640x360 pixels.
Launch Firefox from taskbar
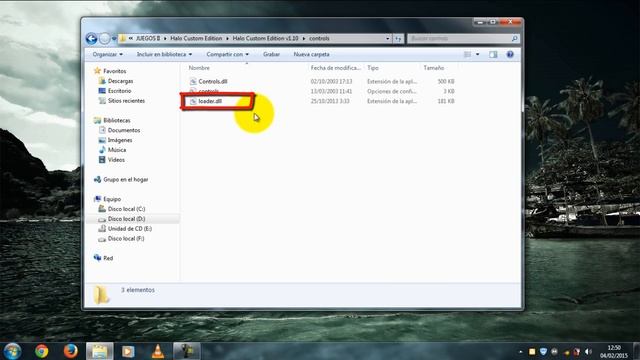(70, 351)
